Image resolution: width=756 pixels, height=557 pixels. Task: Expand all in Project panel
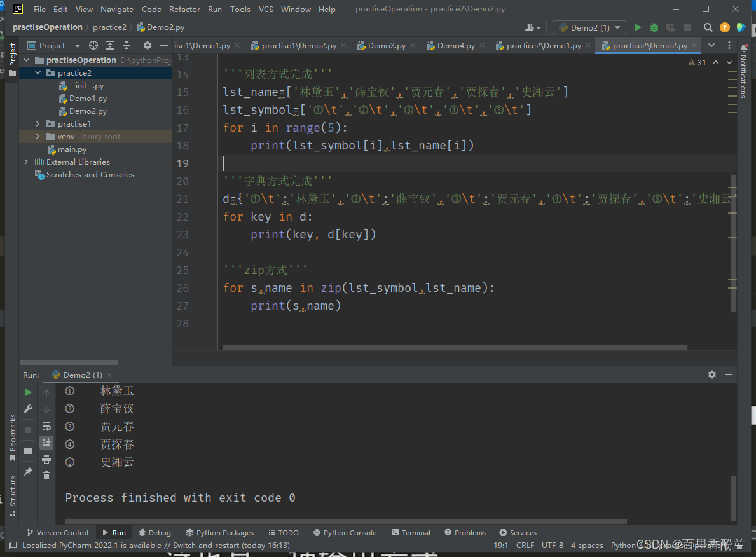point(110,45)
